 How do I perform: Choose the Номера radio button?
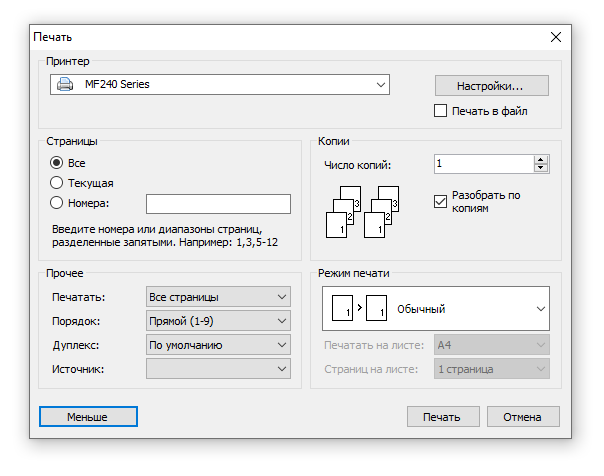coord(57,203)
